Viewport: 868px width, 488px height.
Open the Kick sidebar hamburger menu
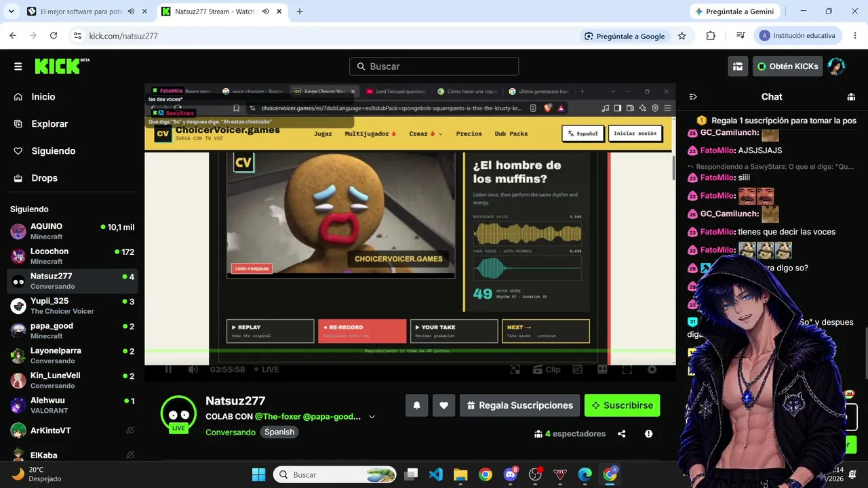(x=18, y=66)
